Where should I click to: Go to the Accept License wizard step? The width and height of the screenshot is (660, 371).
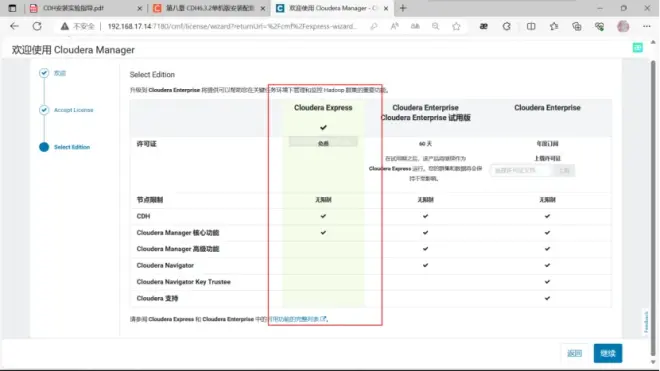tap(73, 110)
